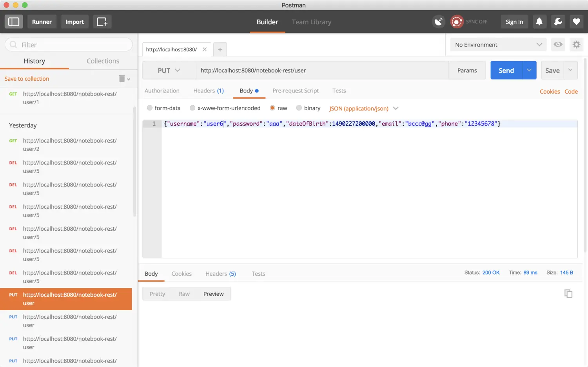Select the binary body type
This screenshot has height=367, width=588.
[299, 108]
